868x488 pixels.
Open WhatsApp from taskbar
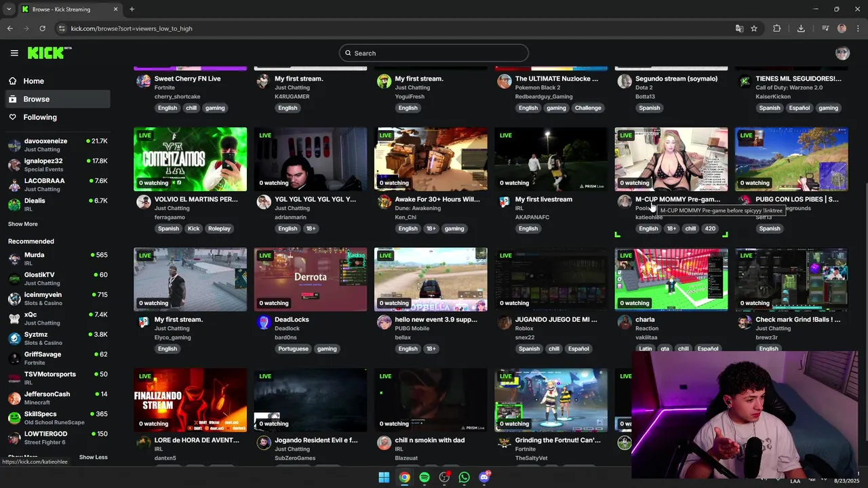click(x=464, y=477)
